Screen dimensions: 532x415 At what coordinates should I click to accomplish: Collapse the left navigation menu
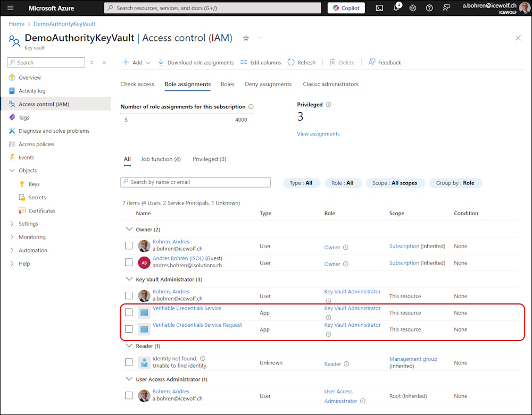104,62
